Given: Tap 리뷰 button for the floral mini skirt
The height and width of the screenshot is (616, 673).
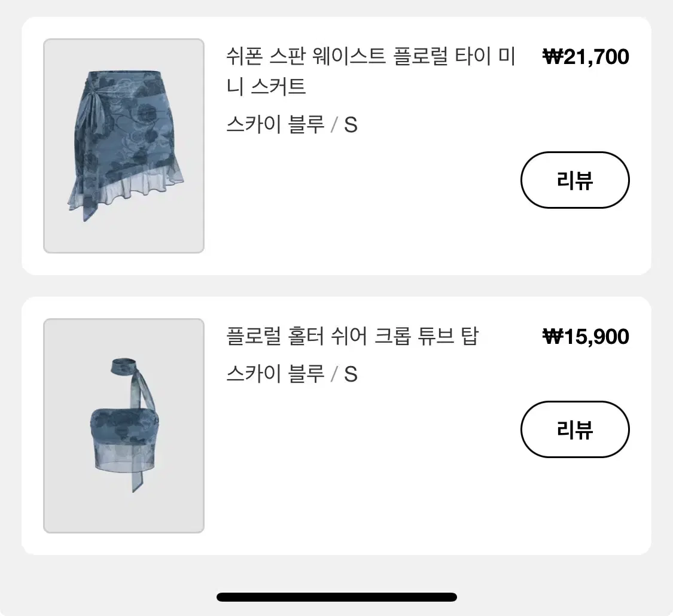Looking at the screenshot, I should coord(575,180).
